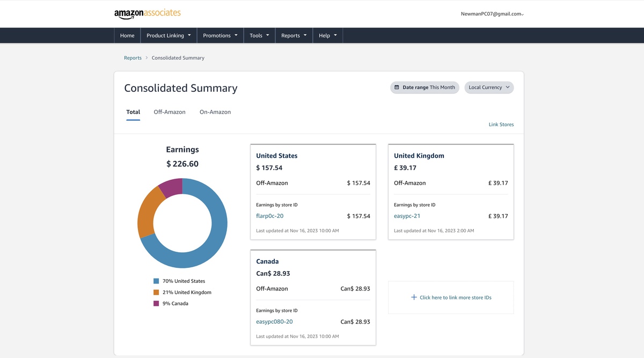This screenshot has width=644, height=358.
Task: Click the blue United States legend swatch
Action: [x=156, y=281]
